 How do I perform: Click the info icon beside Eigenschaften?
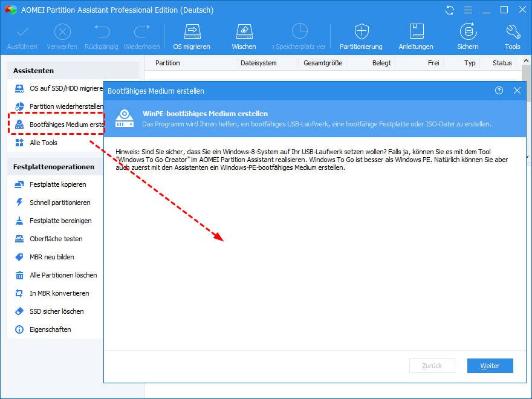click(x=19, y=330)
